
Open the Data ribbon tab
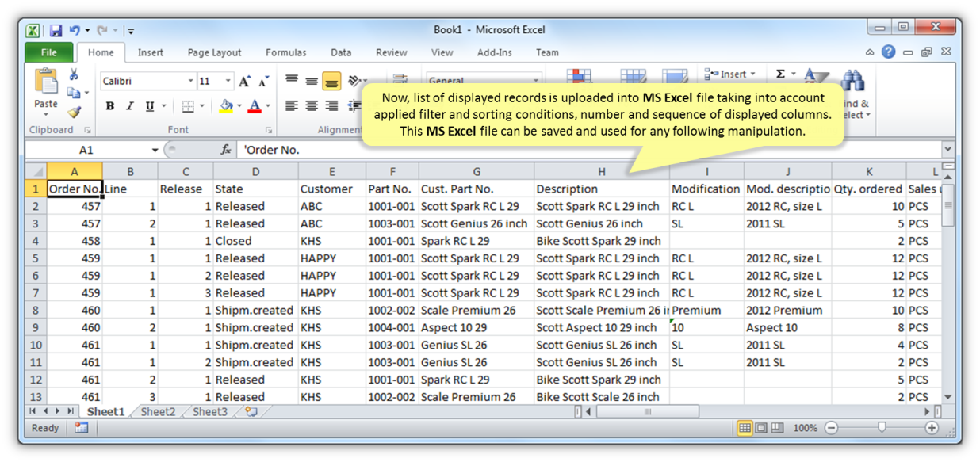(x=341, y=52)
